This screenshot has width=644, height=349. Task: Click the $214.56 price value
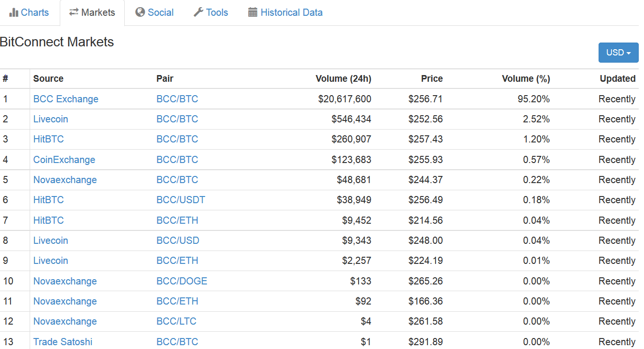[426, 220]
